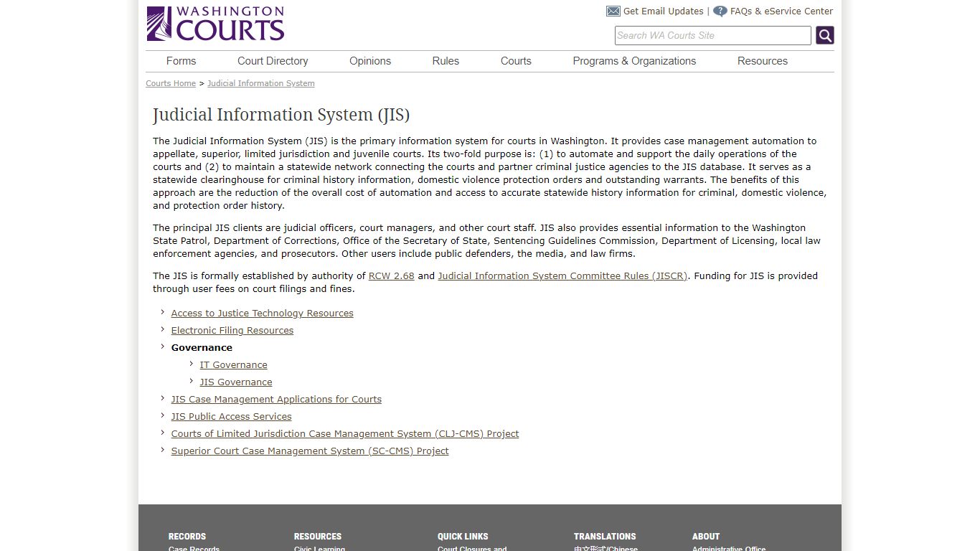Screen dimensions: 980x551
Task: Click arrow beside CLJ-CMS Project
Action: pos(163,432)
